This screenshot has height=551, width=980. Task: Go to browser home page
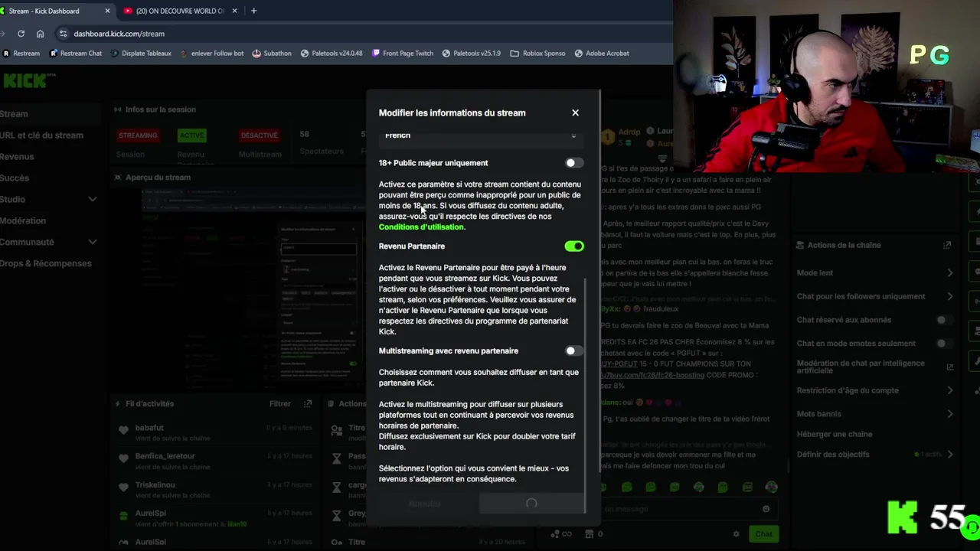[x=40, y=34]
